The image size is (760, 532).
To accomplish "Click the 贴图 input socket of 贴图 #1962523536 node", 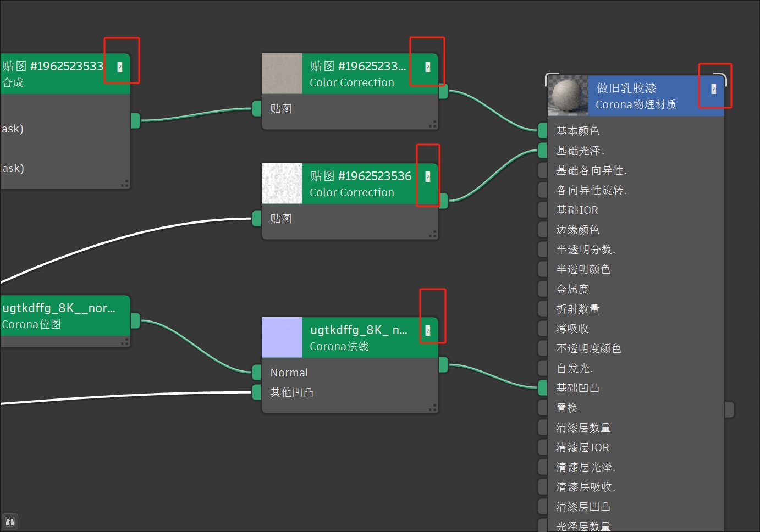I will pos(256,219).
